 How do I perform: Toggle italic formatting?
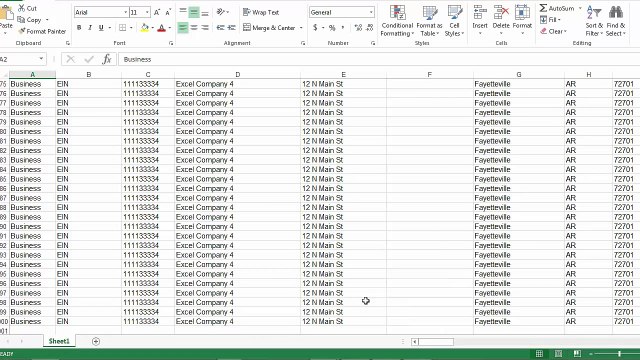coord(90,28)
